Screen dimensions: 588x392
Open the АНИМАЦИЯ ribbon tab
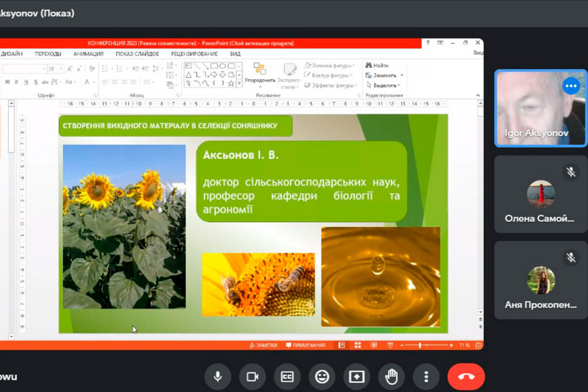coord(88,54)
